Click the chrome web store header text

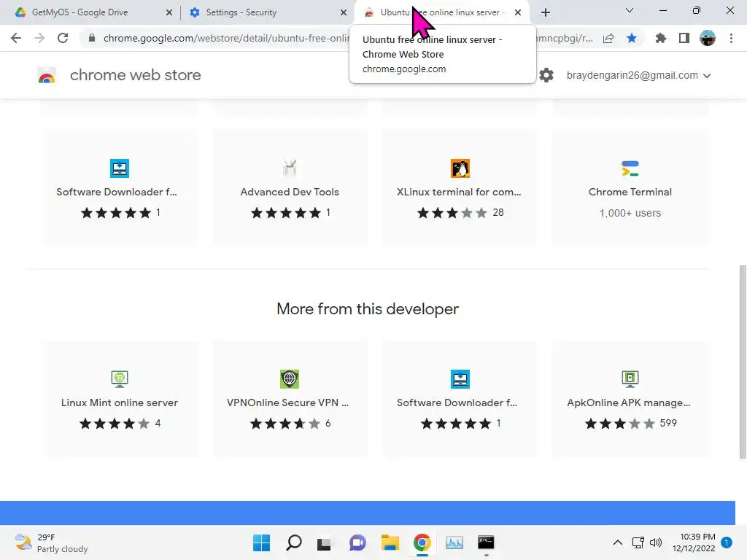(135, 75)
